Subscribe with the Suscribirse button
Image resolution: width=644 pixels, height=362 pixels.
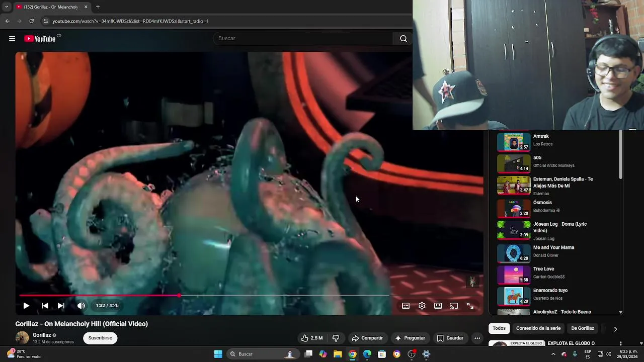pos(100,338)
